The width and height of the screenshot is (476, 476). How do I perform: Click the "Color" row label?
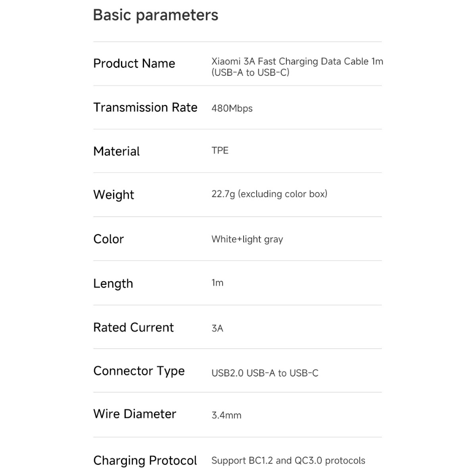coord(108,239)
